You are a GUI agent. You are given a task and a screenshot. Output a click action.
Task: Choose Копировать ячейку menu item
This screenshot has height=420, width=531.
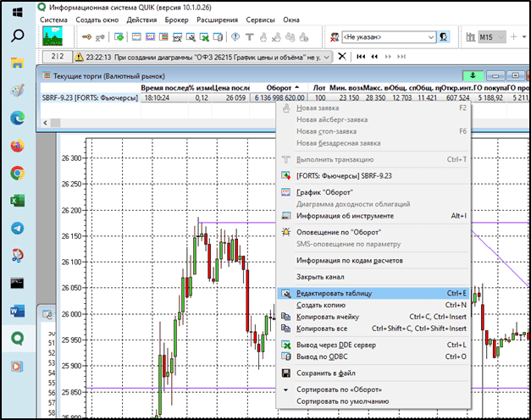click(373, 317)
